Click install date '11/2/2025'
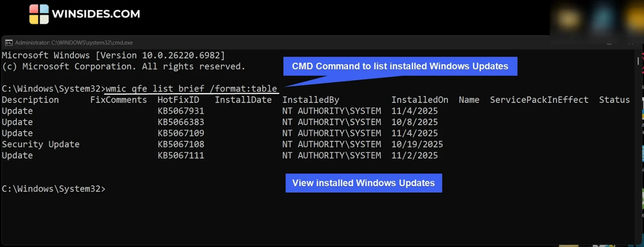The height and width of the screenshot is (247, 644). pyautogui.click(x=415, y=155)
